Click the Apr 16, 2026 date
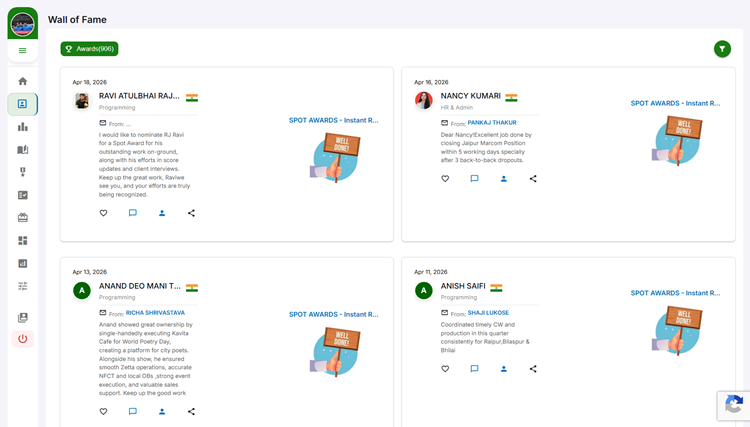 [x=431, y=82]
